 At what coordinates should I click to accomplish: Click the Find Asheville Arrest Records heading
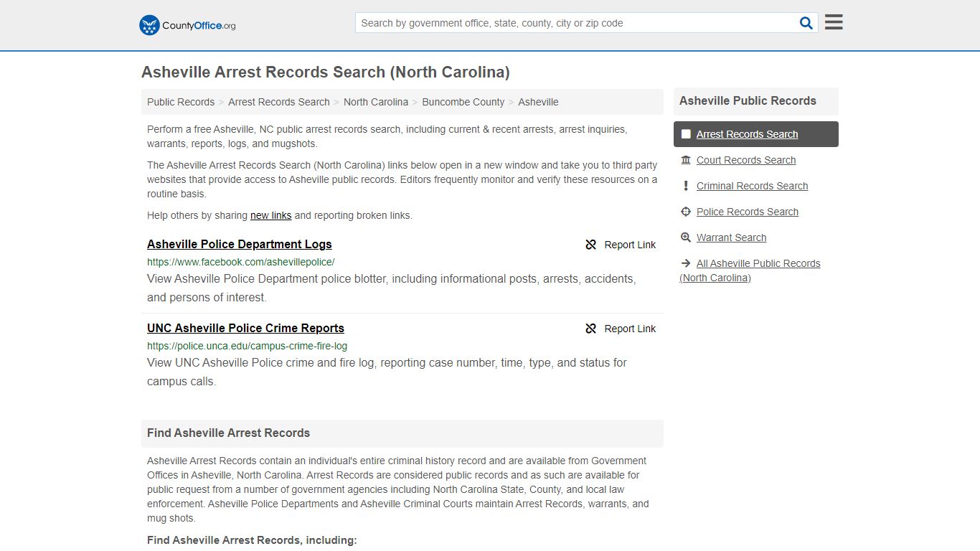click(229, 433)
